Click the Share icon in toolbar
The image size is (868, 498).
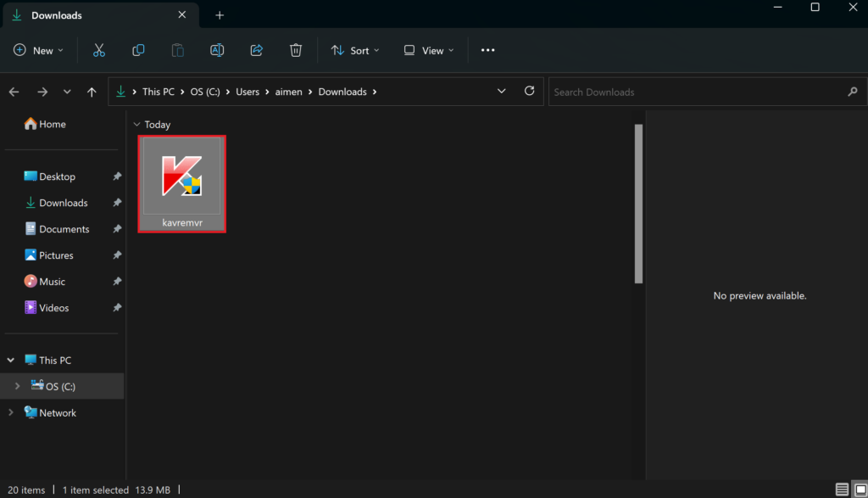256,50
